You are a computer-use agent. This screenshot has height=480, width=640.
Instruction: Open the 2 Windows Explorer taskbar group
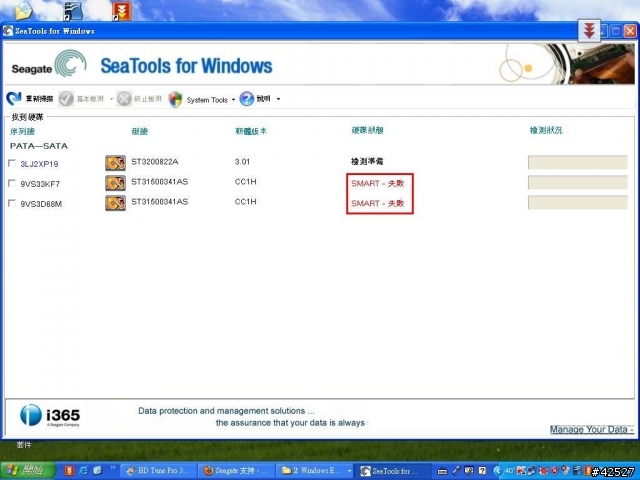coord(312,471)
